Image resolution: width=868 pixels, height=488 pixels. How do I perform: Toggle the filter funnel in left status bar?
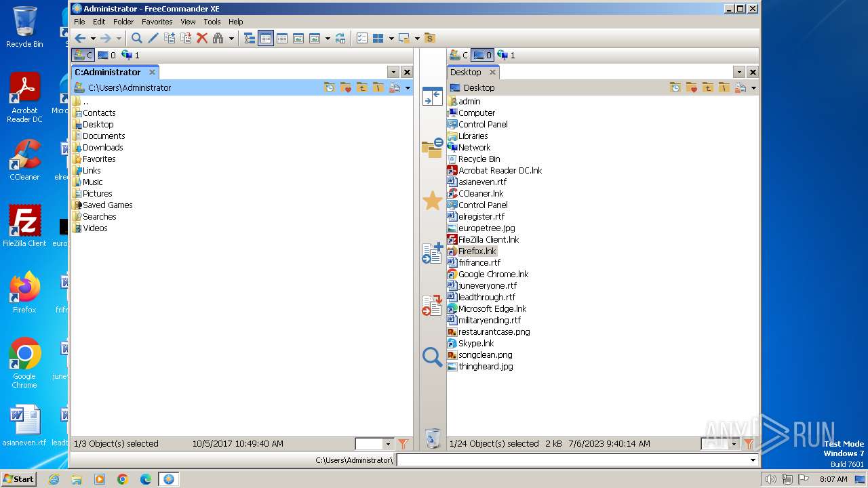pos(403,444)
